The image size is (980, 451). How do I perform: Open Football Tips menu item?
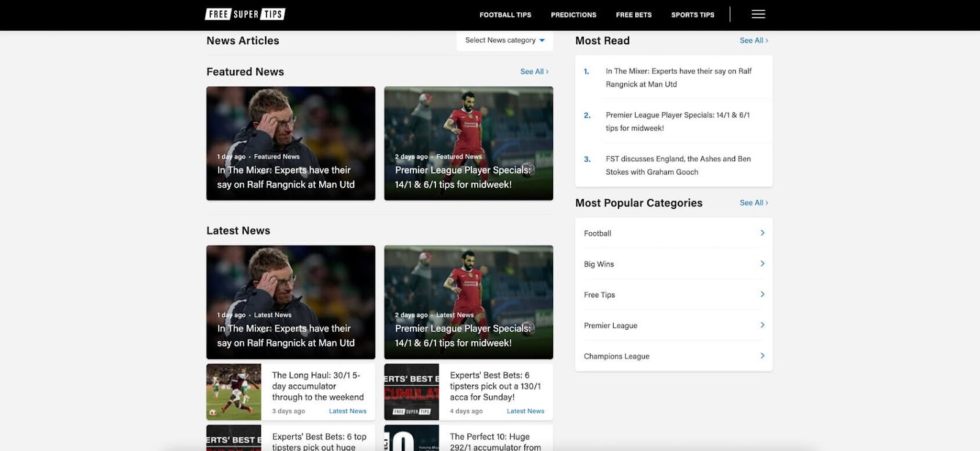[x=505, y=15]
